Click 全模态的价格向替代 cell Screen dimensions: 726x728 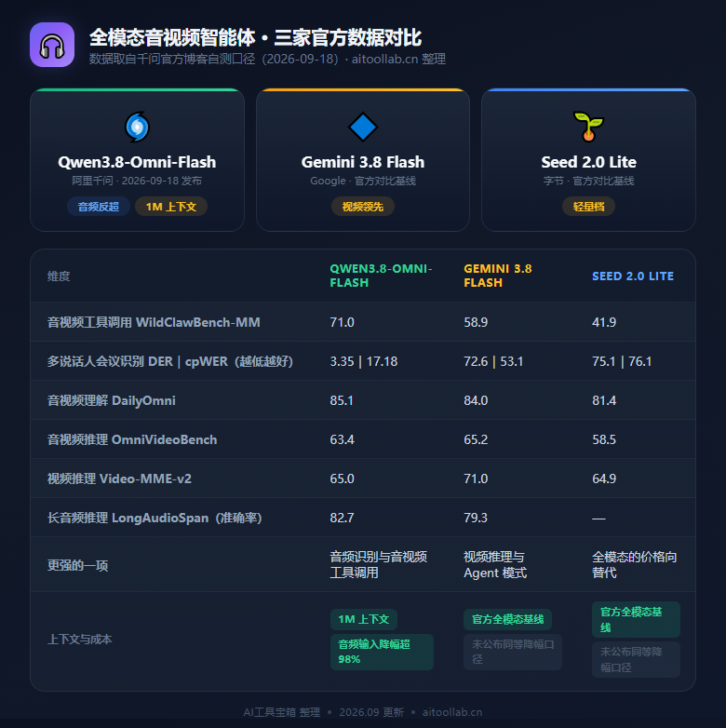pyautogui.click(x=634, y=564)
